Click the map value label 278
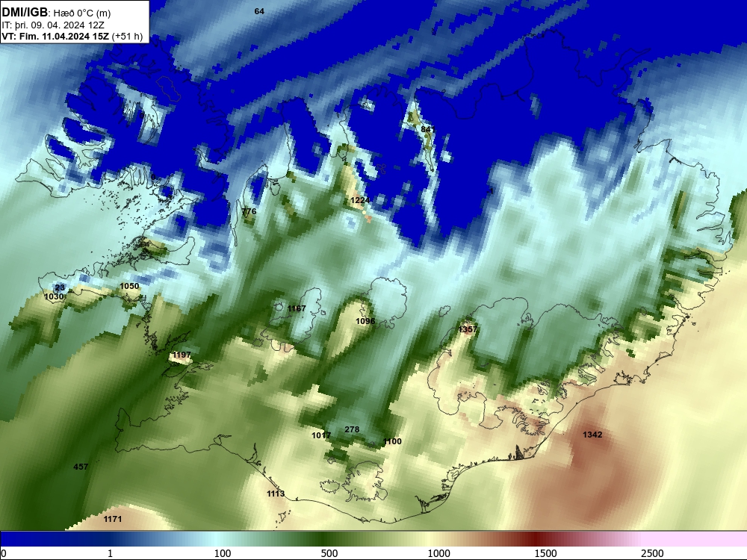Viewport: 747px width, 560px height. [352, 429]
